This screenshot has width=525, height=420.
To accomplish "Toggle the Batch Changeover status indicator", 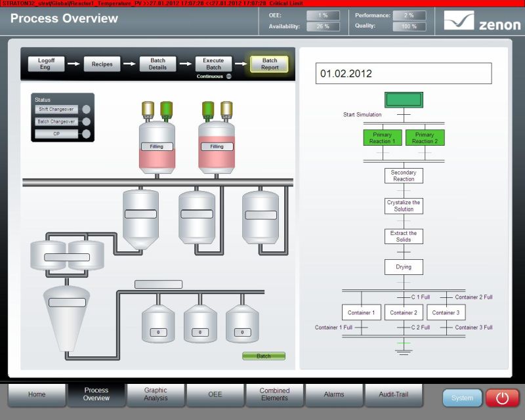I will pos(85,121).
